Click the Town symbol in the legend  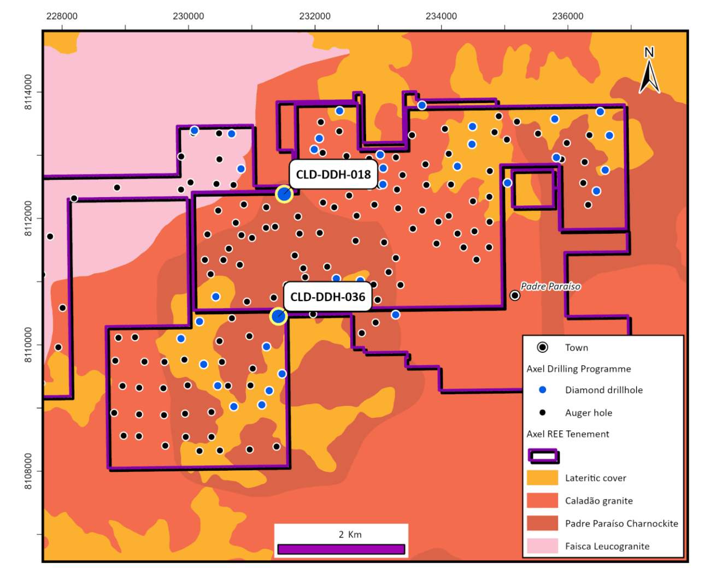coord(542,347)
